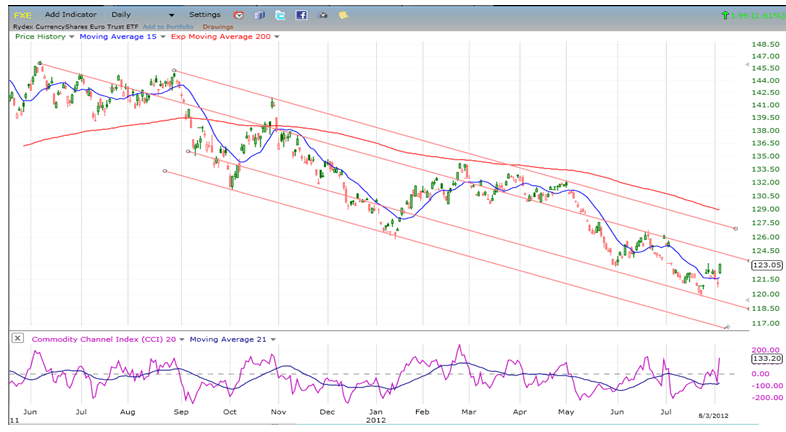The image size is (786, 432).
Task: Click the red alarm clock alert icon
Action: coord(238,16)
